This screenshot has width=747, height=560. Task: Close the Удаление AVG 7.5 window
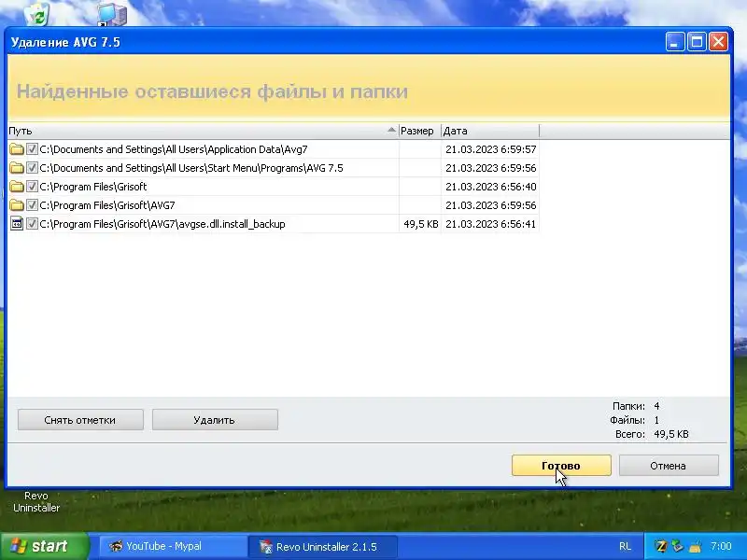[x=718, y=42]
